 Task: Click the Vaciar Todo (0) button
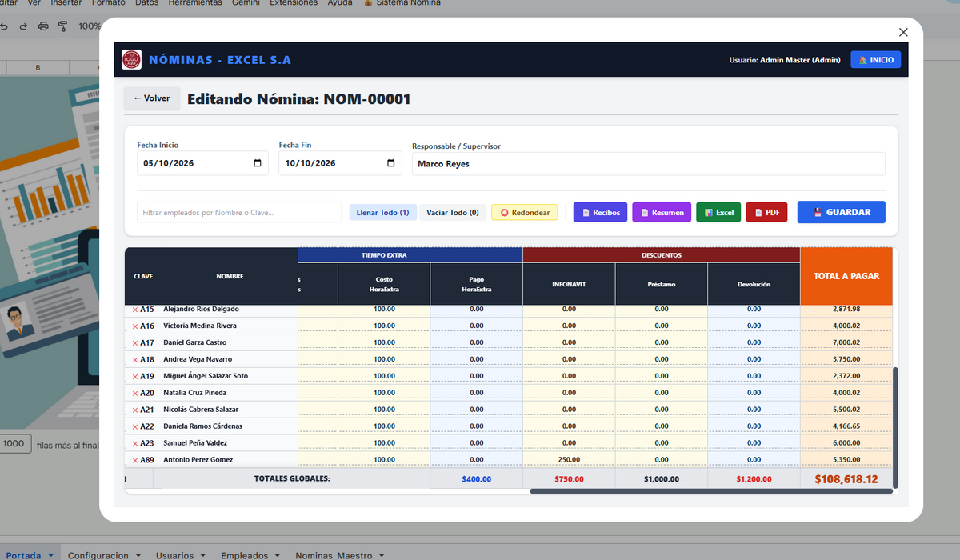[x=453, y=212]
